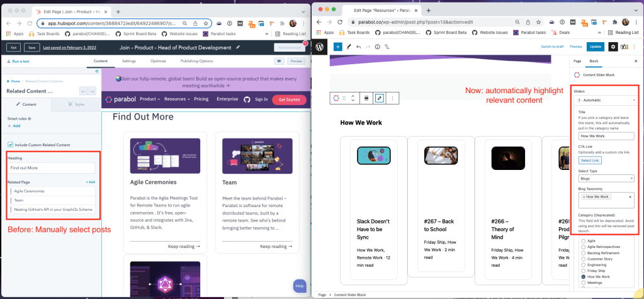Switch to the Page sidebar tab
This screenshot has width=644, height=299.
[x=577, y=61]
